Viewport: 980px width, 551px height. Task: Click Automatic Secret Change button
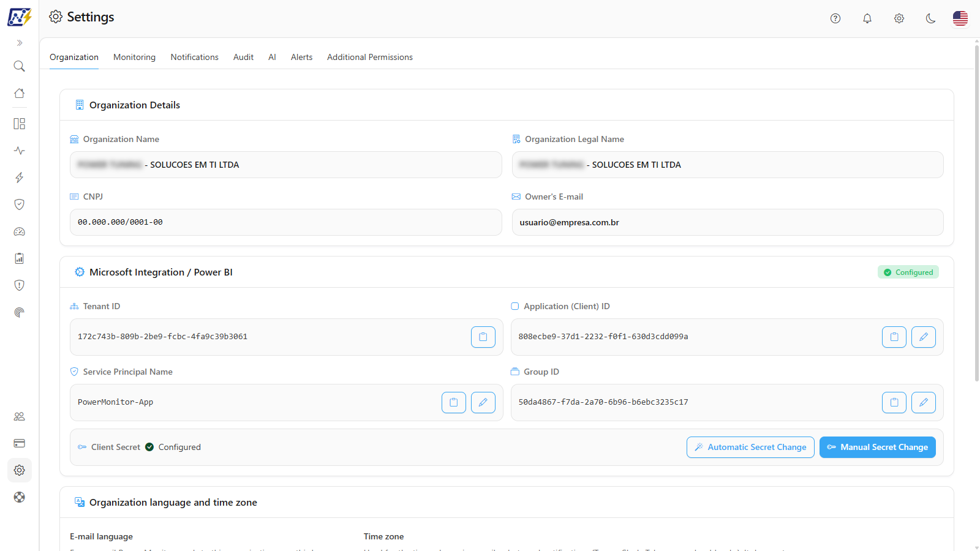[x=750, y=447]
